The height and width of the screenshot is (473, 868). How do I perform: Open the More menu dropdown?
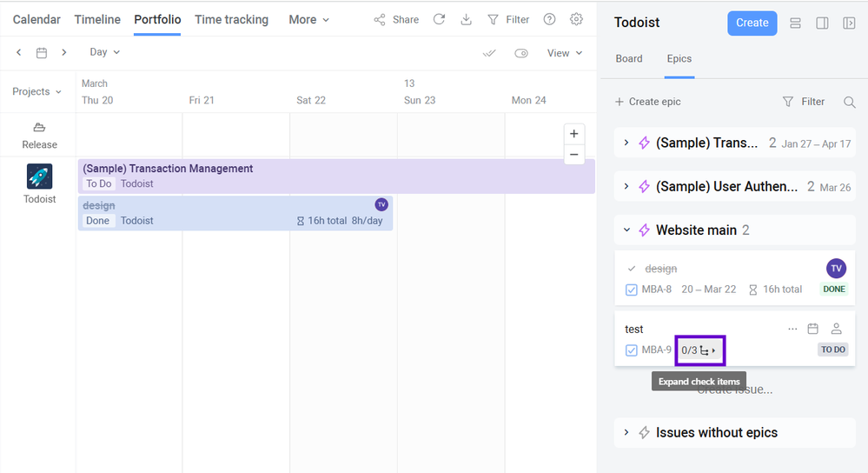tap(309, 19)
